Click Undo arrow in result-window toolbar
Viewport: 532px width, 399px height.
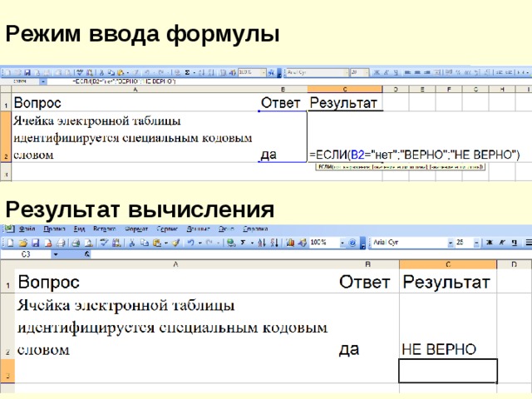(190, 243)
